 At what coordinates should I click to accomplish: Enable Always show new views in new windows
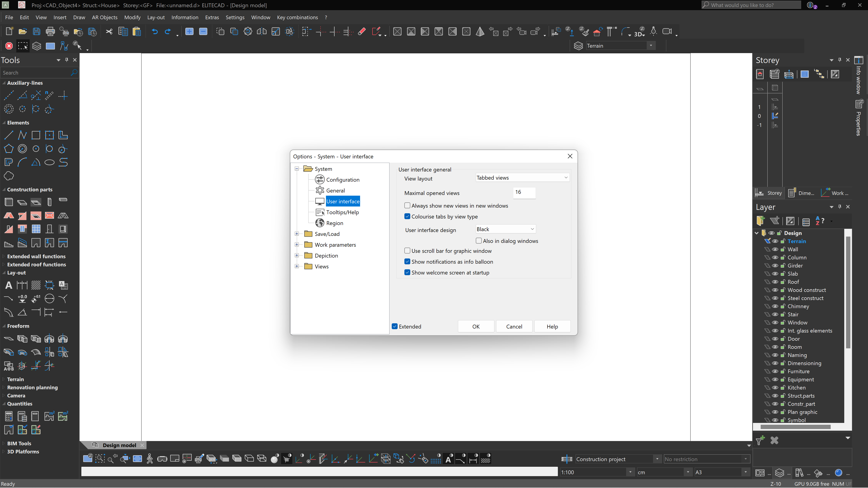(407, 205)
